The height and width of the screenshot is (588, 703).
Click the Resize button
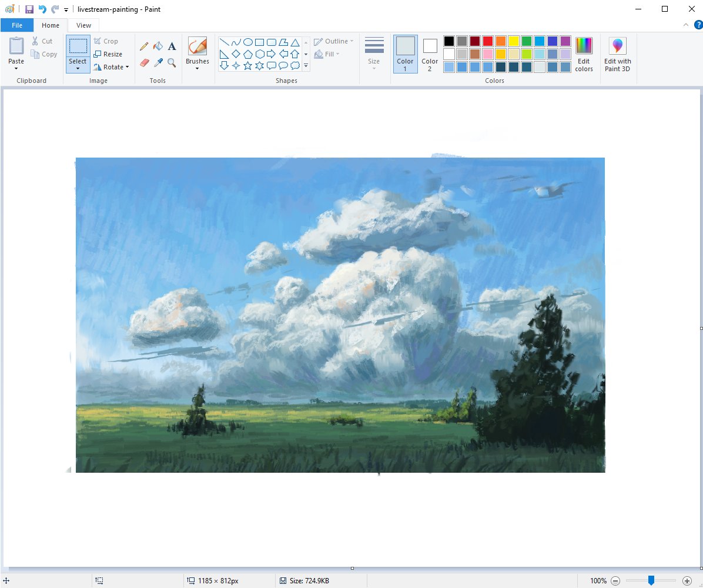tap(108, 54)
